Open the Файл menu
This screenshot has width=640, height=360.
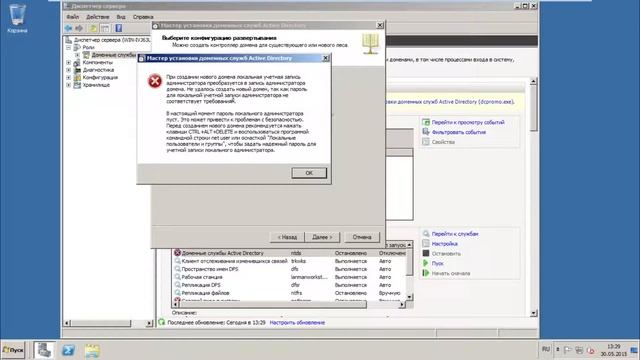[73, 17]
